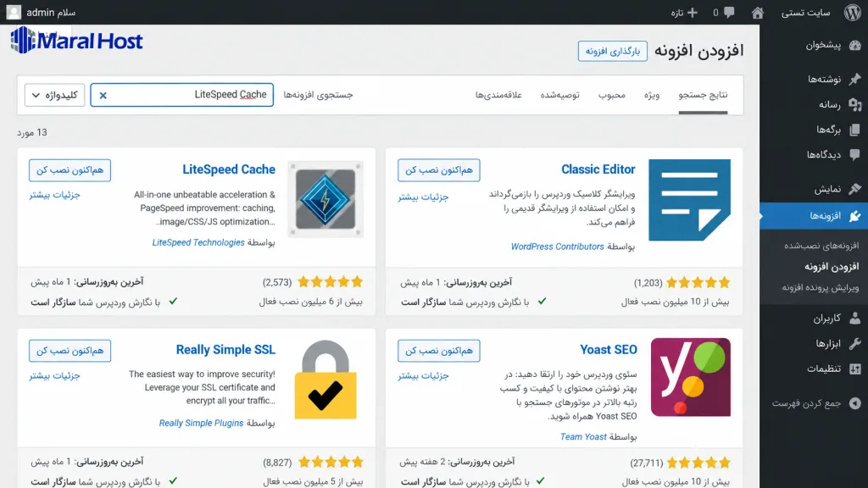The width and height of the screenshot is (868, 488).
Task: Open the comments bubble icon in the admin bar
Action: pos(729,12)
